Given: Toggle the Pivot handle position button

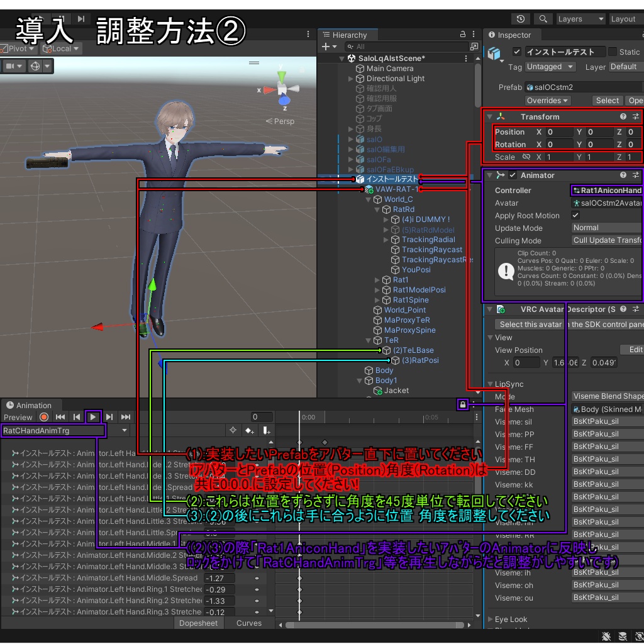Looking at the screenshot, I should [18, 48].
